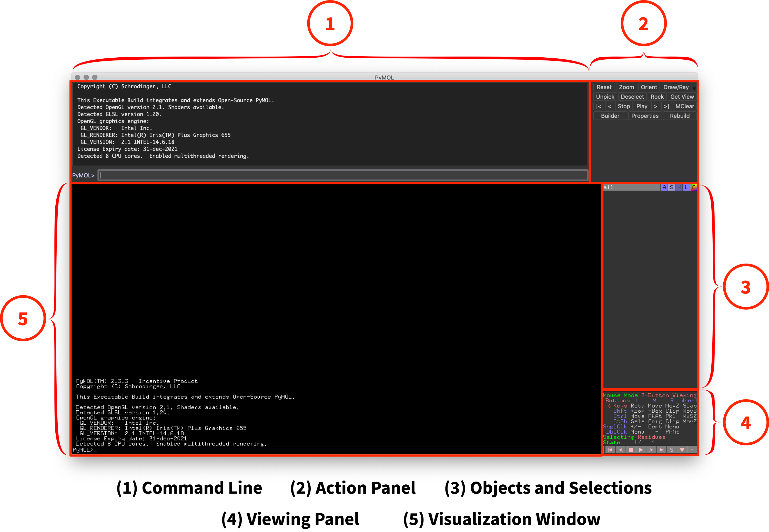Click the 'GL_VENDOR: Intel Inc.' line in the log
The height and width of the screenshot is (532, 769).
pyautogui.click(x=116, y=128)
